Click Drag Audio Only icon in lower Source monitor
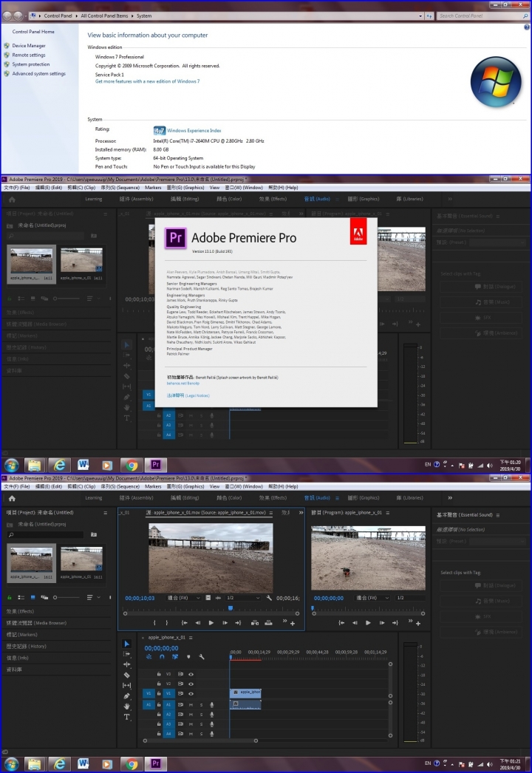 (218, 598)
